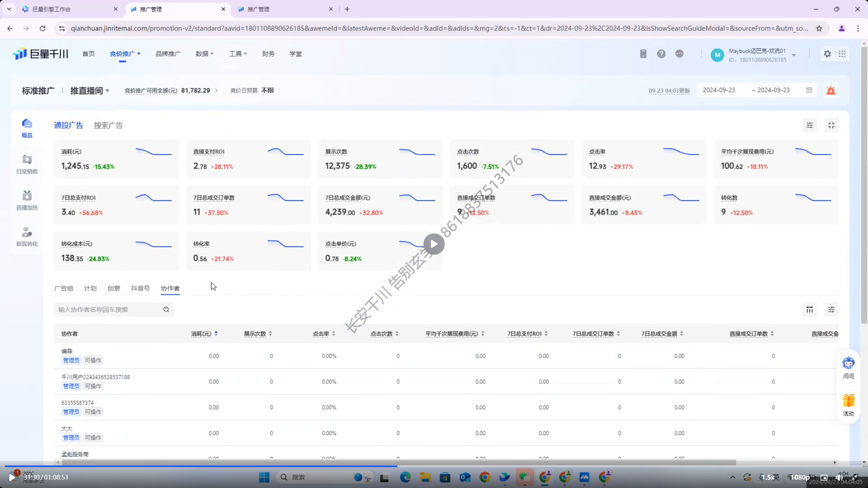Click the video progress bar
The image size is (868, 488).
tap(434, 466)
